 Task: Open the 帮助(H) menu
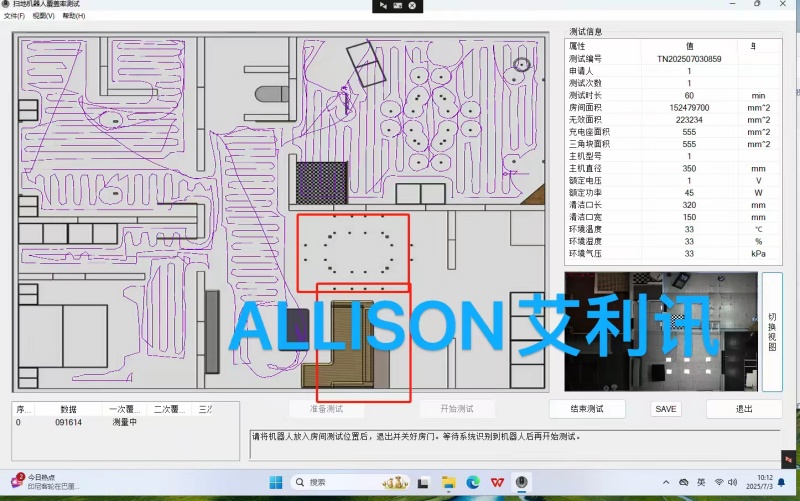click(x=74, y=16)
